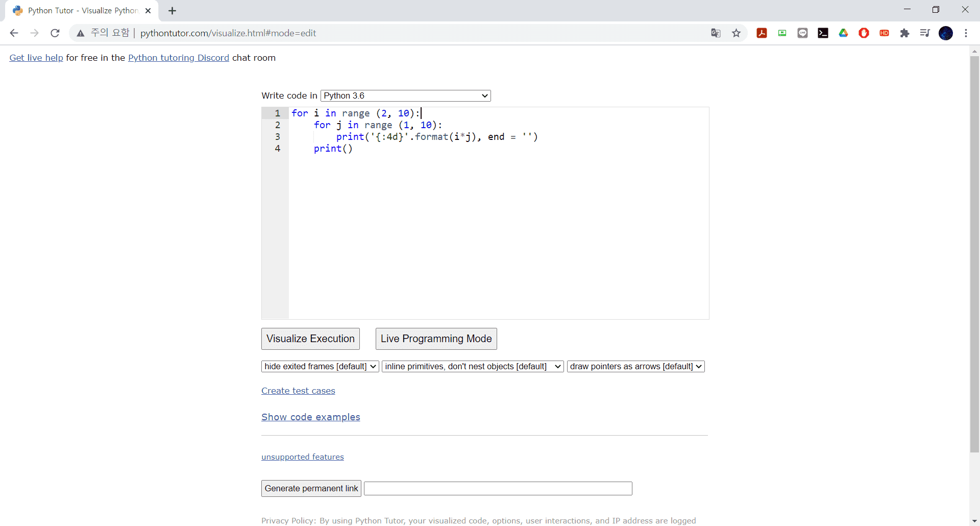Screen dimensions: 980x526
Task: Click the scrollbar up arrow
Action: tap(974, 51)
